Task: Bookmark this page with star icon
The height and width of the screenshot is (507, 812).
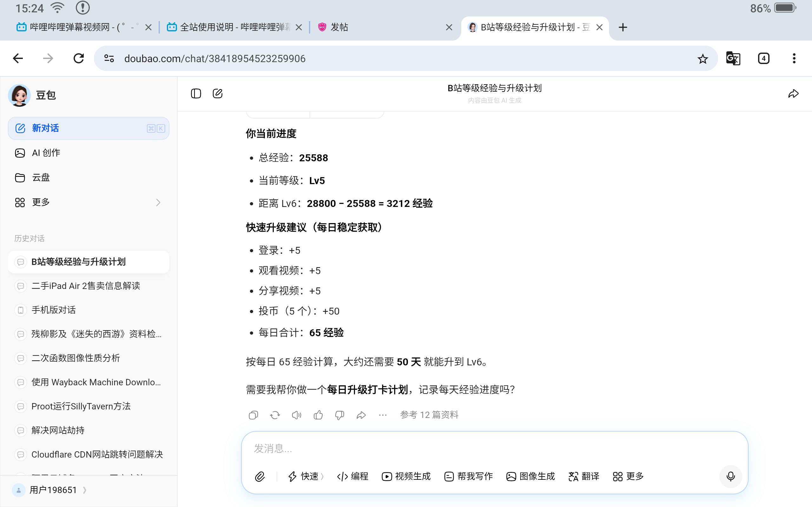Action: (703, 59)
